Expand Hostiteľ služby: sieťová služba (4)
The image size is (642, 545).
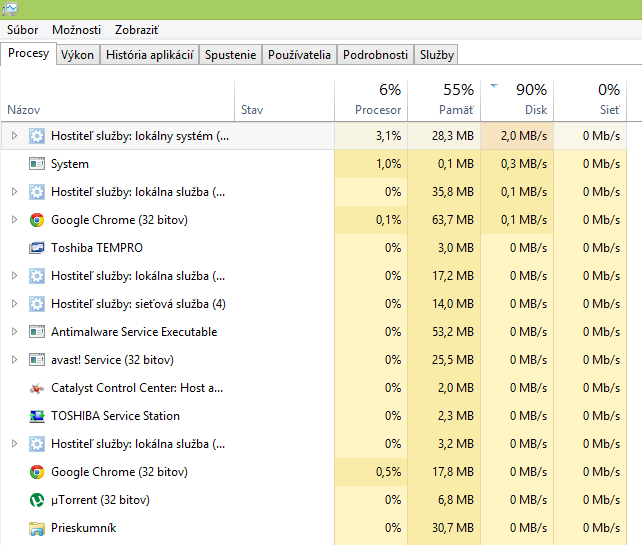(14, 304)
